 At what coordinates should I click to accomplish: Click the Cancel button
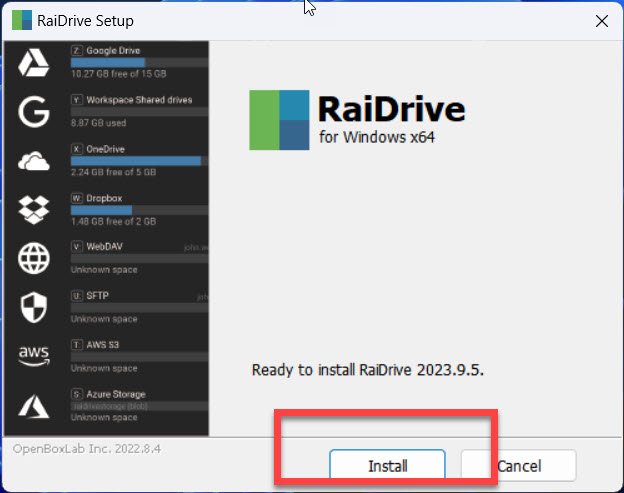tap(519, 465)
